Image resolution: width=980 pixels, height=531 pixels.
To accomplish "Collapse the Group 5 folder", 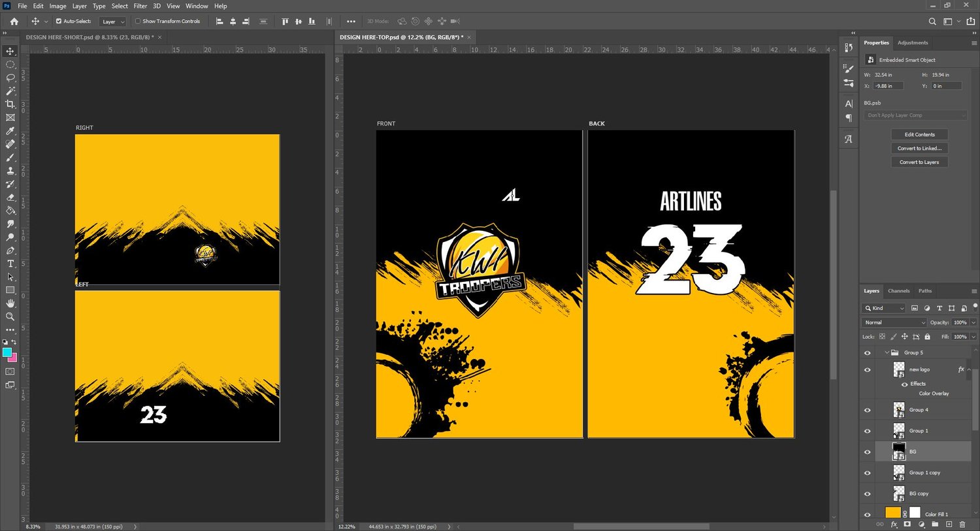I will (887, 352).
